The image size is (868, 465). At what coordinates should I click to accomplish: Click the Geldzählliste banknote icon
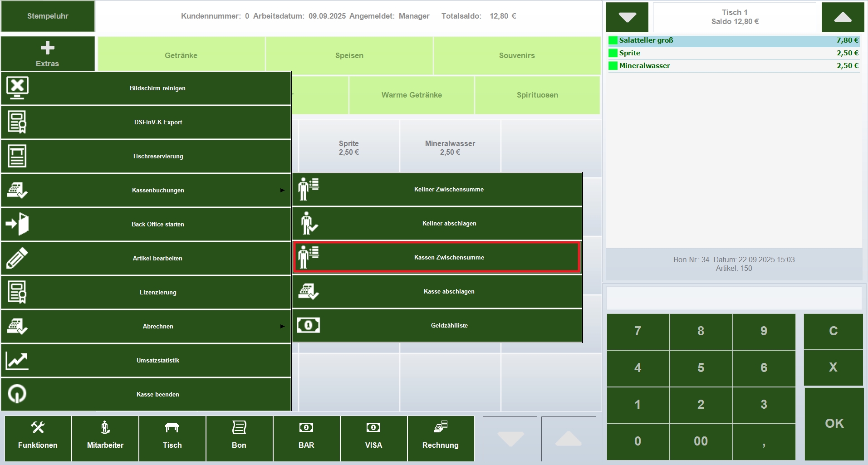coord(309,325)
